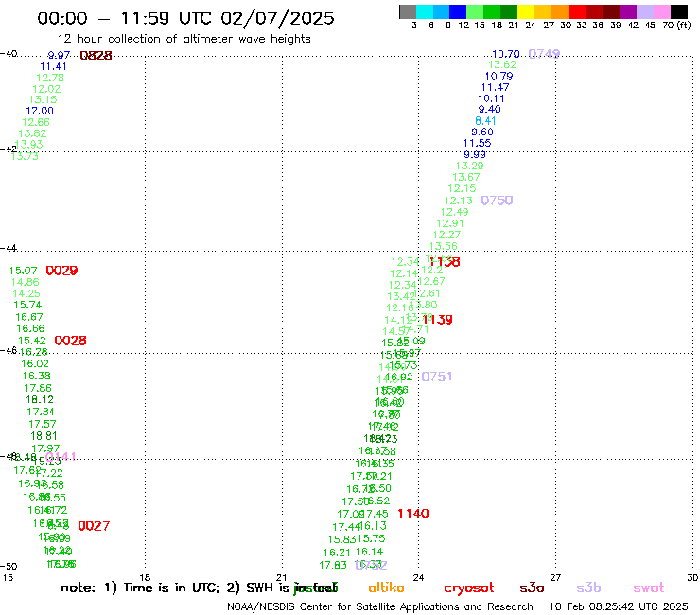700x615 pixels.
Task: Click the cyan swatch above the 6 ft label
Action: point(425,11)
